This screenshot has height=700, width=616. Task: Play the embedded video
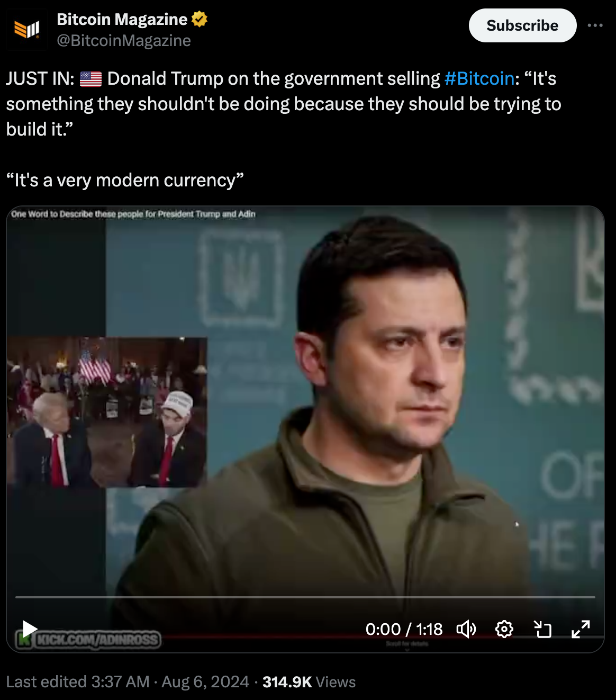tap(30, 629)
